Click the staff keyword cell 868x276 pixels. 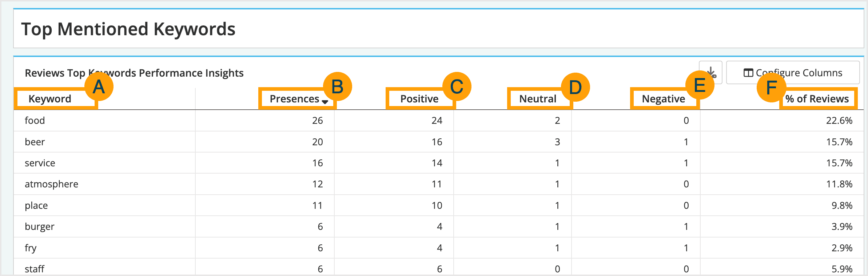35,269
